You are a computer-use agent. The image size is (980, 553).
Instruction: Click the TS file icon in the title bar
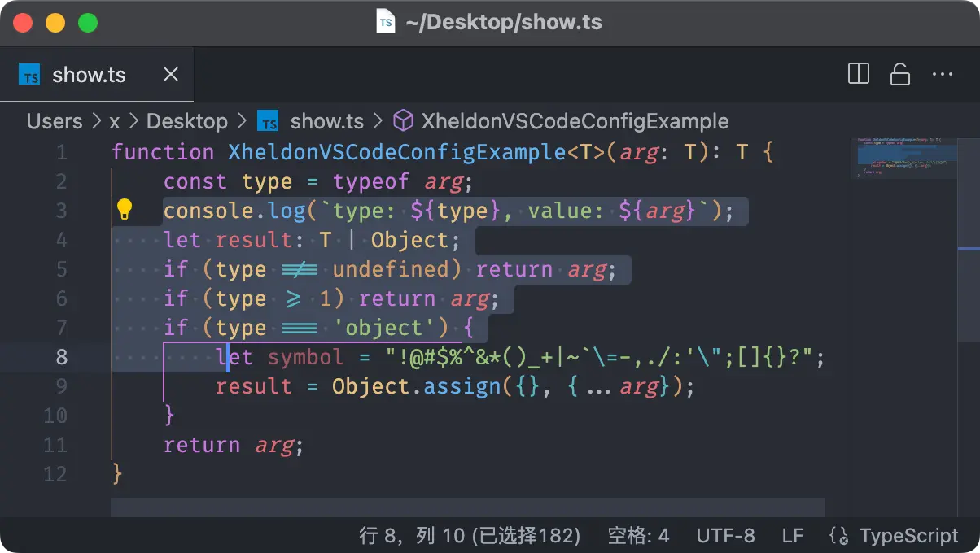(x=386, y=22)
